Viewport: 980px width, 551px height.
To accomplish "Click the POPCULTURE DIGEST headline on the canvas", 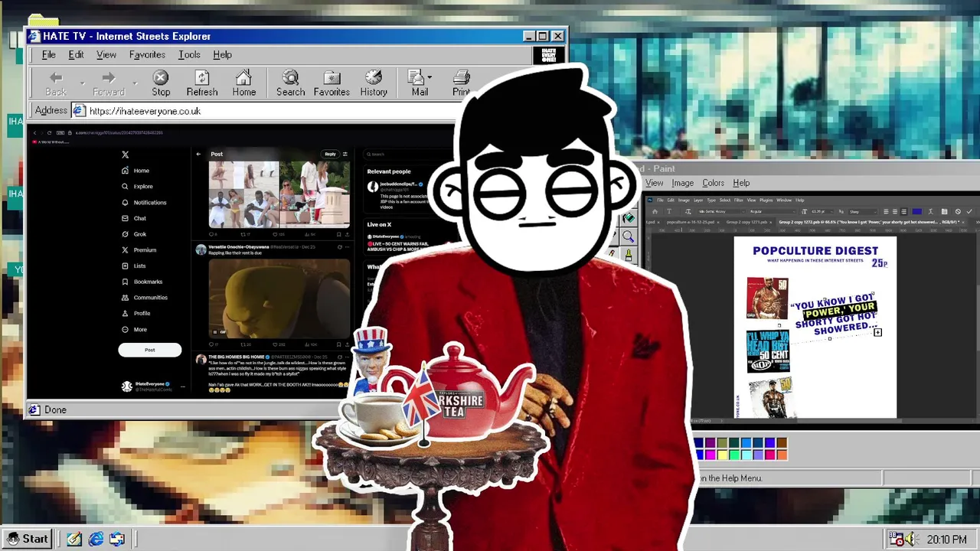I will 815,250.
